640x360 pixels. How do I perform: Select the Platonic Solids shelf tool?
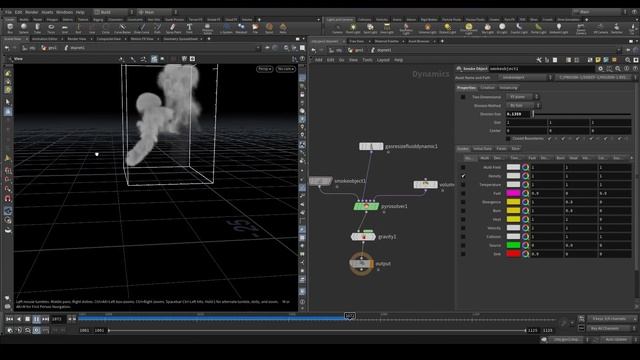(207, 28)
